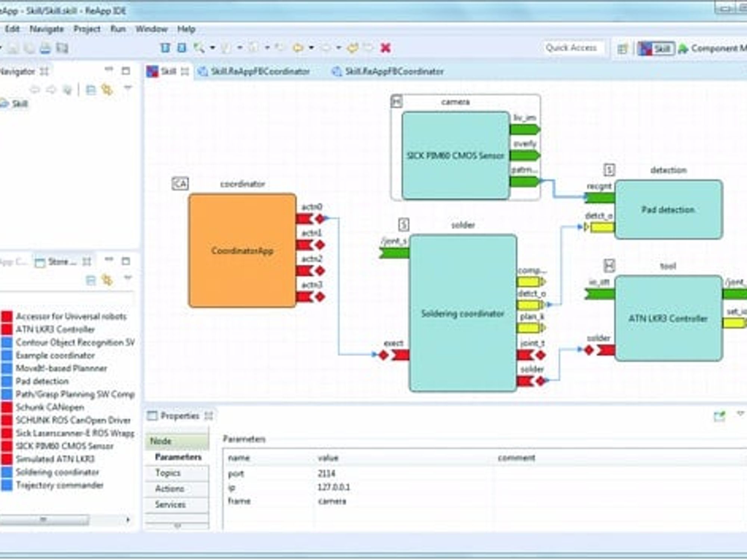Expand dropdown arrow next to zoom tool
The image size is (747, 560).
click(x=213, y=48)
